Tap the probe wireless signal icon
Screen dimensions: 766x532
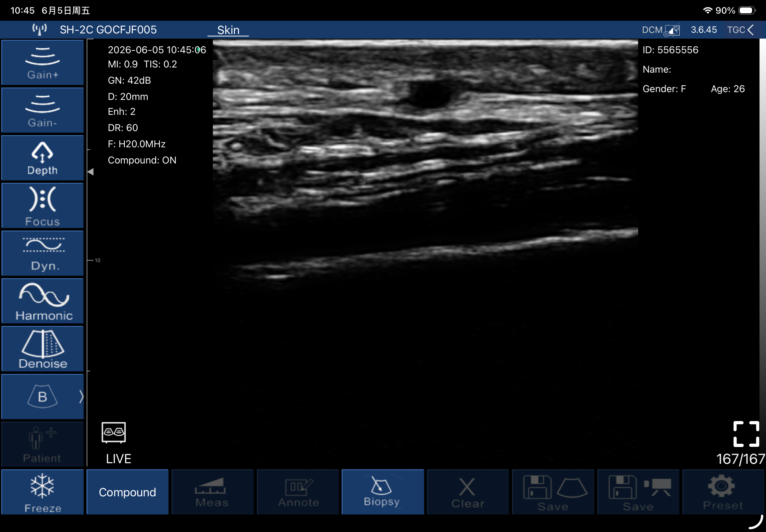tap(39, 30)
